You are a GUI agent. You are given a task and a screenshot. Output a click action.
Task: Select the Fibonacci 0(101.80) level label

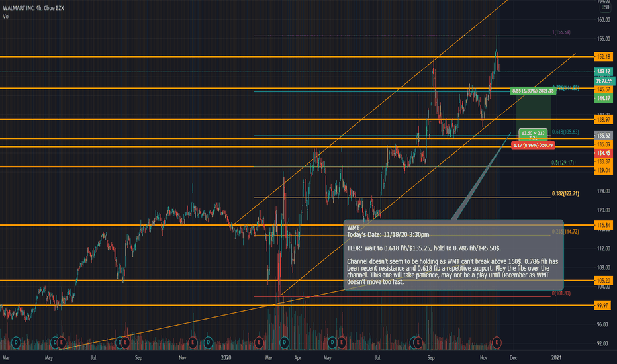(561, 293)
